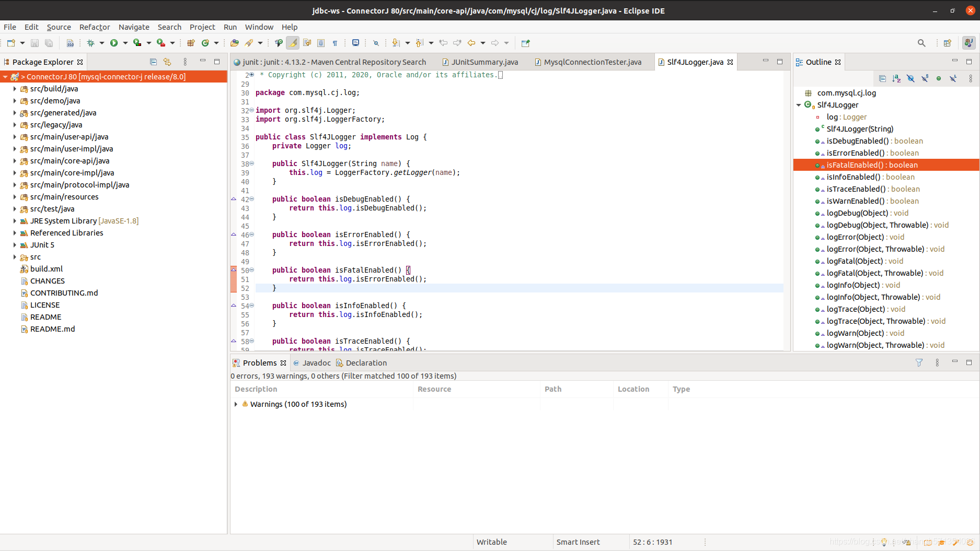
Task: Maximize the editor area
Action: (780, 62)
